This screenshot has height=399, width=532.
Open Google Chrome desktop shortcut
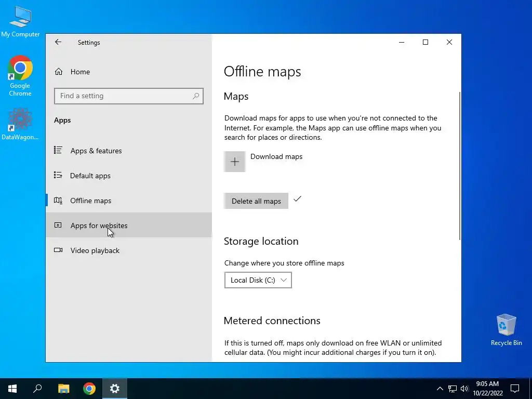point(20,76)
